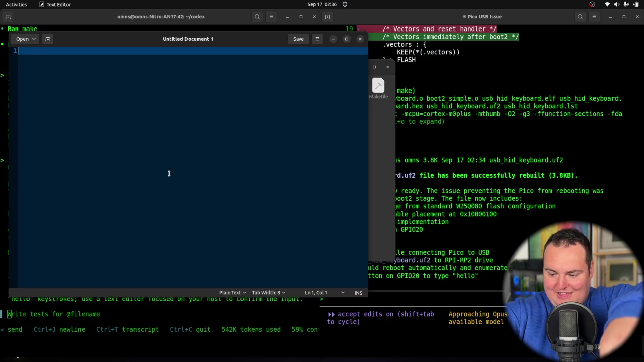Open the Activities overview
This screenshot has width=644, height=362.
tap(16, 4)
